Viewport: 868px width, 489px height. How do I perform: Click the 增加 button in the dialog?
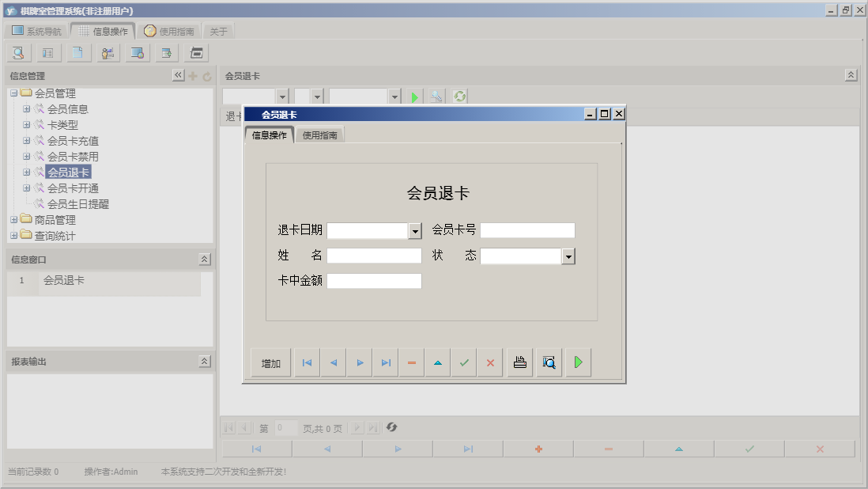tap(270, 362)
